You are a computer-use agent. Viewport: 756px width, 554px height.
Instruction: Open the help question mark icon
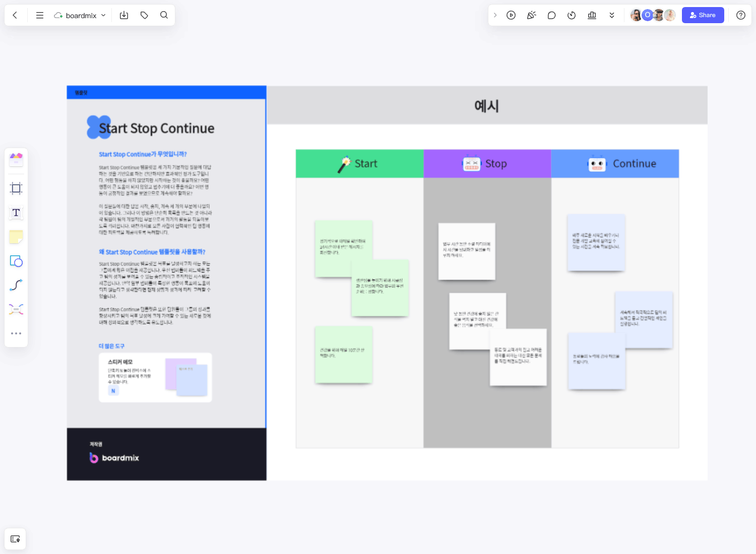point(741,15)
